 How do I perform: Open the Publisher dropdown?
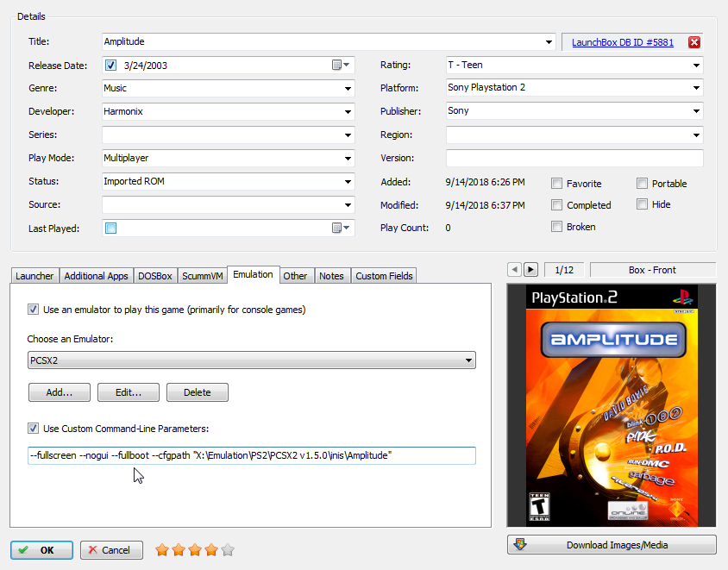[696, 111]
